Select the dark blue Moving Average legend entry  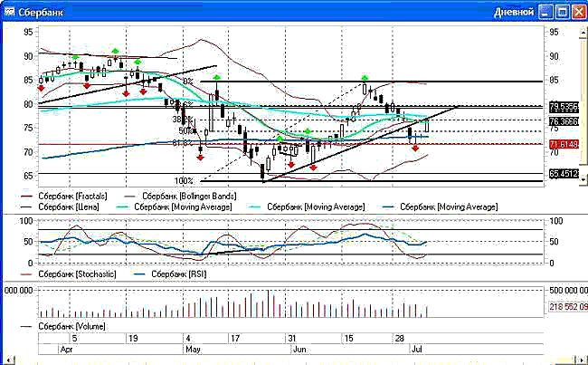[x=441, y=207]
